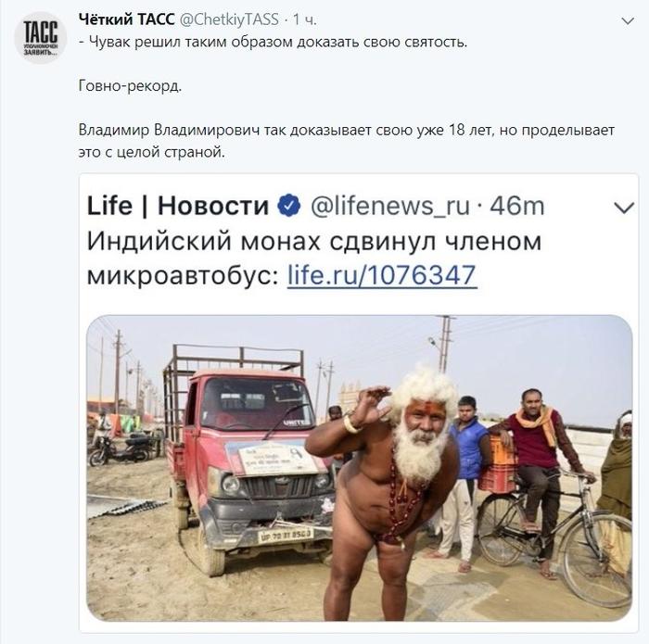The height and width of the screenshot is (644, 649).
Task: Expand the quoted tweet's chevron menu
Action: (x=624, y=208)
